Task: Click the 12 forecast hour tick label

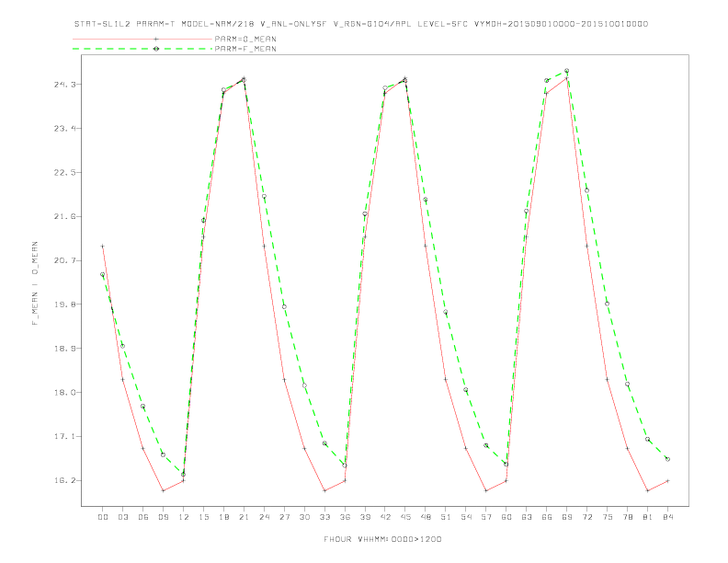Action: [x=184, y=517]
